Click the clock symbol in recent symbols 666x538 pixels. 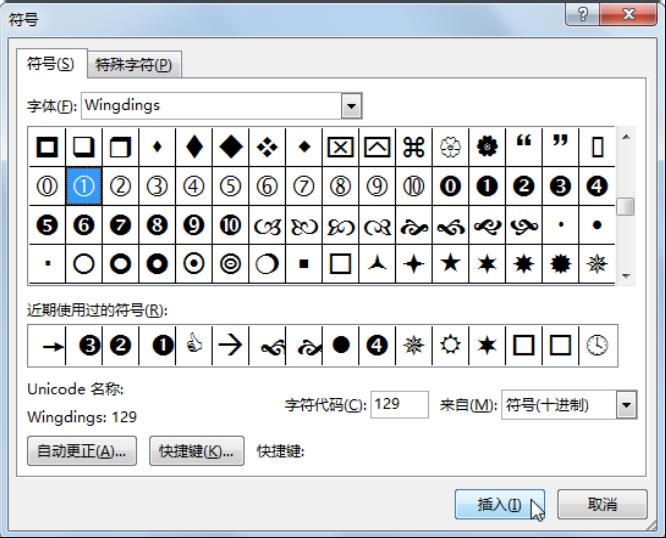click(596, 345)
